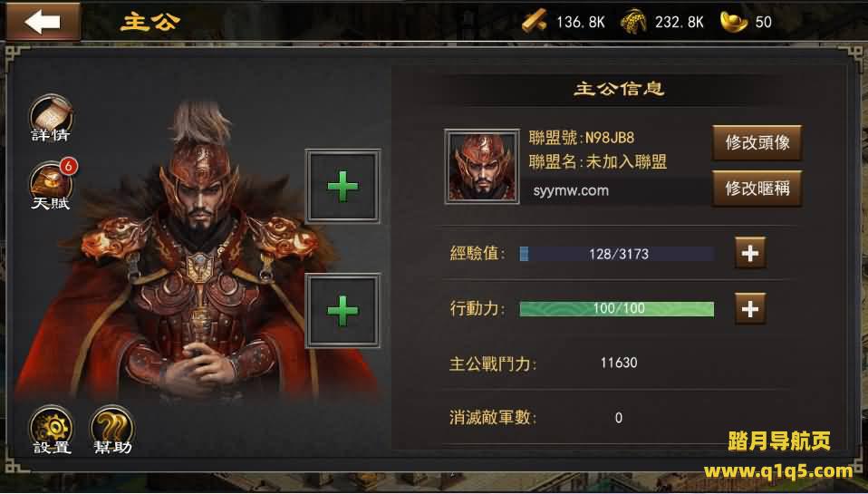868x494 pixels.
Task: Open the 天賦 talent icon
Action: [x=51, y=187]
